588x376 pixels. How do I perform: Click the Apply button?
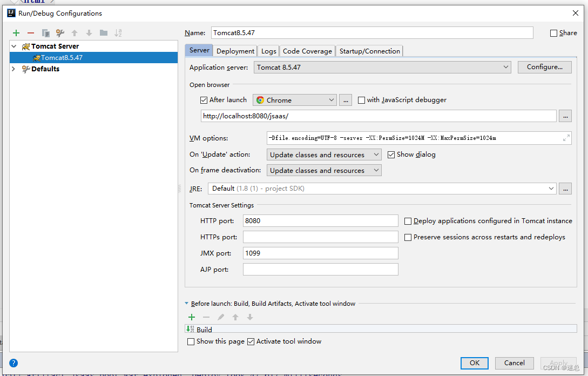pos(558,363)
